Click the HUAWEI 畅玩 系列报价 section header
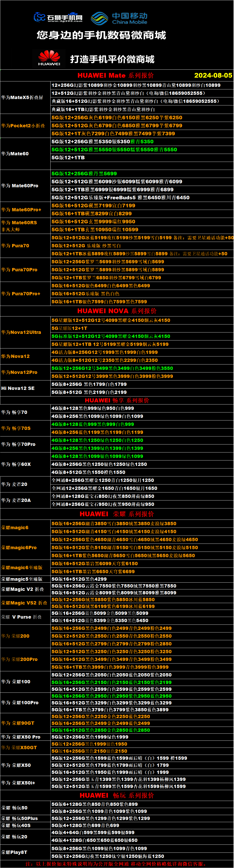234x868 pixels. [117, 795]
